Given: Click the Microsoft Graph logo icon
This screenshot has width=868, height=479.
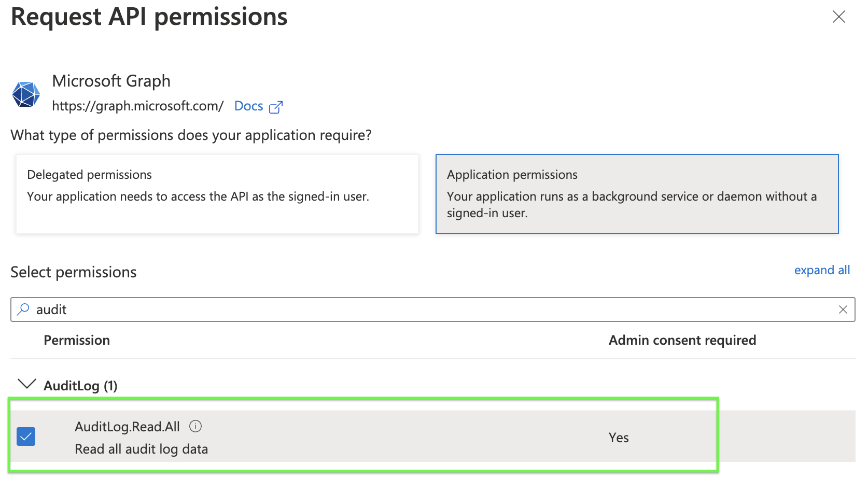Looking at the screenshot, I should click(x=26, y=94).
